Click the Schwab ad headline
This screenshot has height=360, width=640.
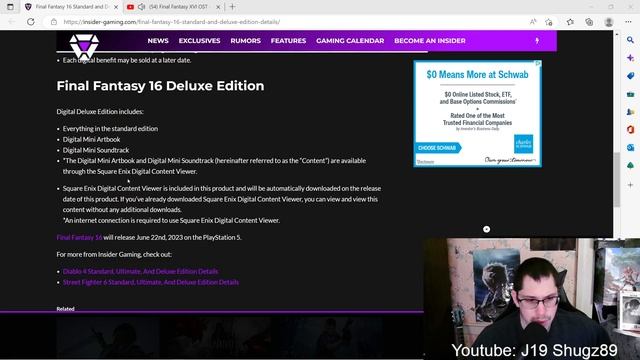477,75
